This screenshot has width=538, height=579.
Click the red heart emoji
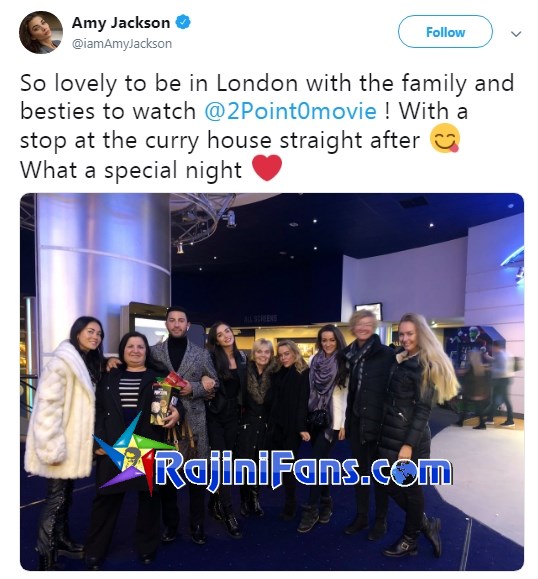[267, 168]
